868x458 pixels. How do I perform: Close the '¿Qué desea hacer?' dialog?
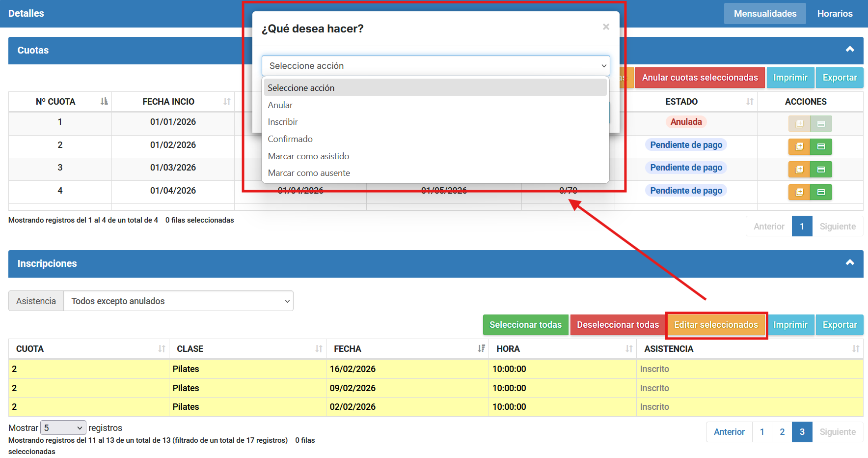[606, 27]
